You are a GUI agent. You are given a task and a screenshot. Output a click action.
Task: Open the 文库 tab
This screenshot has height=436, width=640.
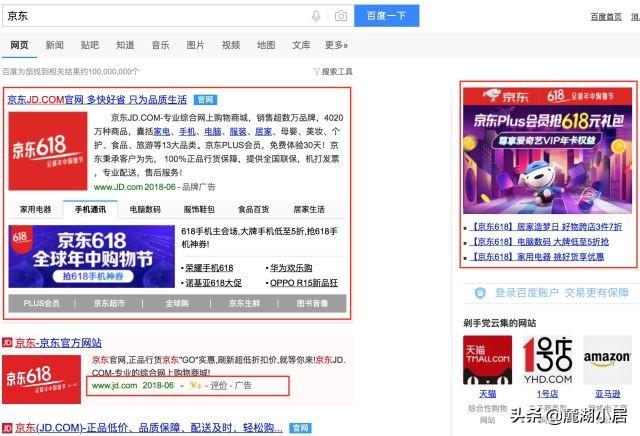pos(301,45)
